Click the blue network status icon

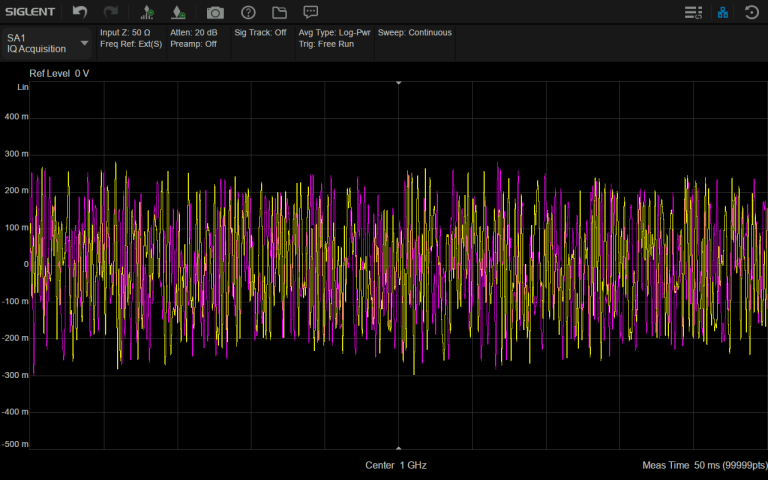coord(722,12)
